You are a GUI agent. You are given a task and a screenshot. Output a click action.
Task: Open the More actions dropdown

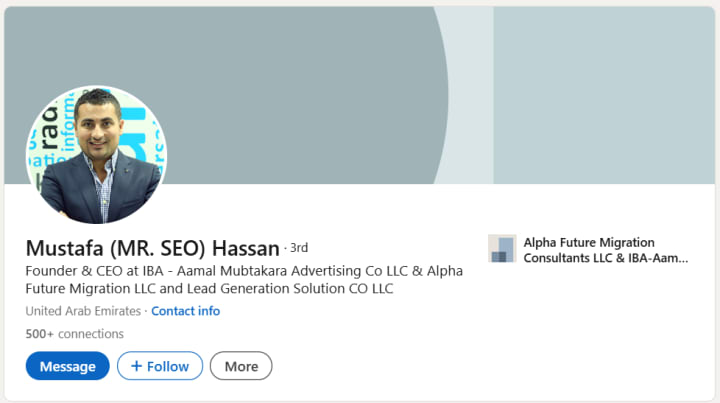[241, 366]
